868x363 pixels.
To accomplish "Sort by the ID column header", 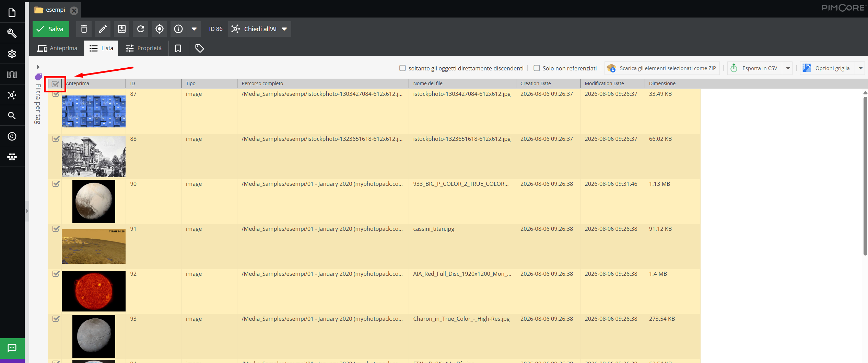I will coord(153,83).
